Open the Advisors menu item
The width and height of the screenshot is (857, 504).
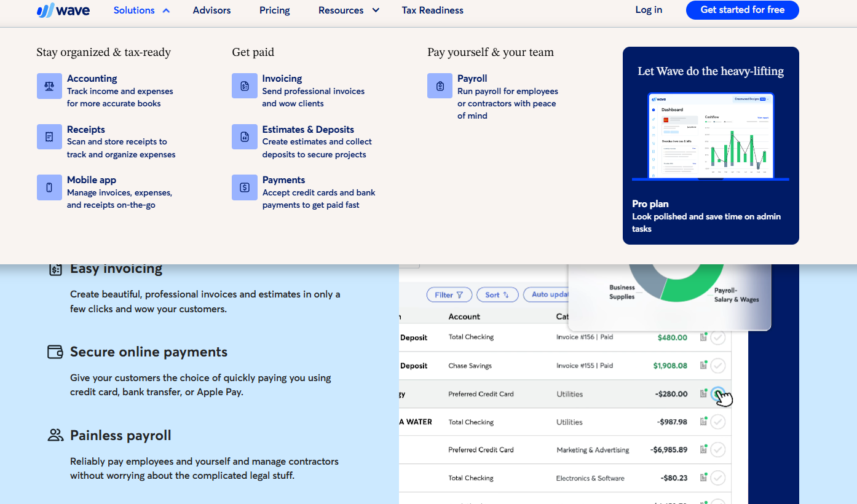(211, 10)
